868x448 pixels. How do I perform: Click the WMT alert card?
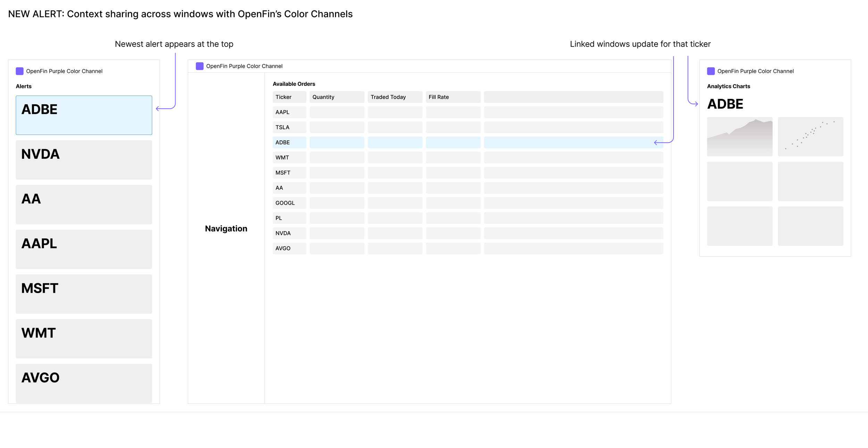pyautogui.click(x=84, y=339)
